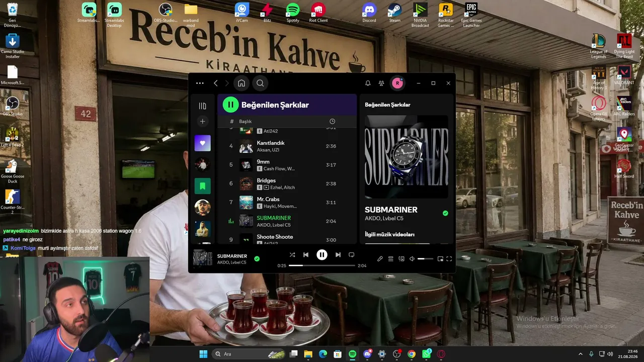
Task: Open artist link AKDO, Lvbel C5 in track list
Action: click(x=274, y=225)
